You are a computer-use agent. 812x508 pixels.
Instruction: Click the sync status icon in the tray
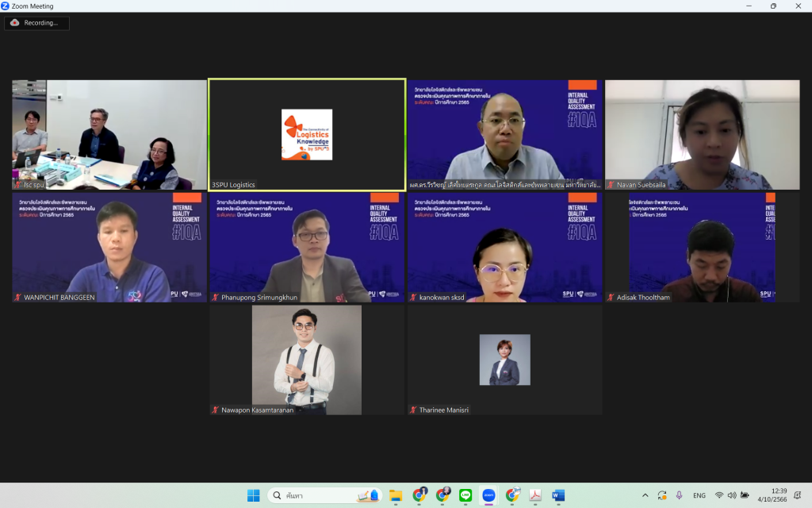coord(662,495)
